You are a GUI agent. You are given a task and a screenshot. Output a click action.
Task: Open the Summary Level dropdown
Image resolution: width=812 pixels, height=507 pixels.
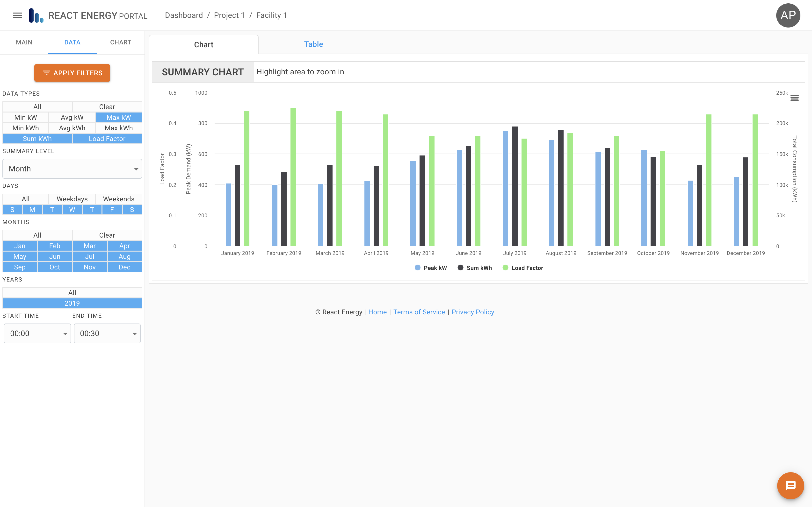(x=72, y=169)
